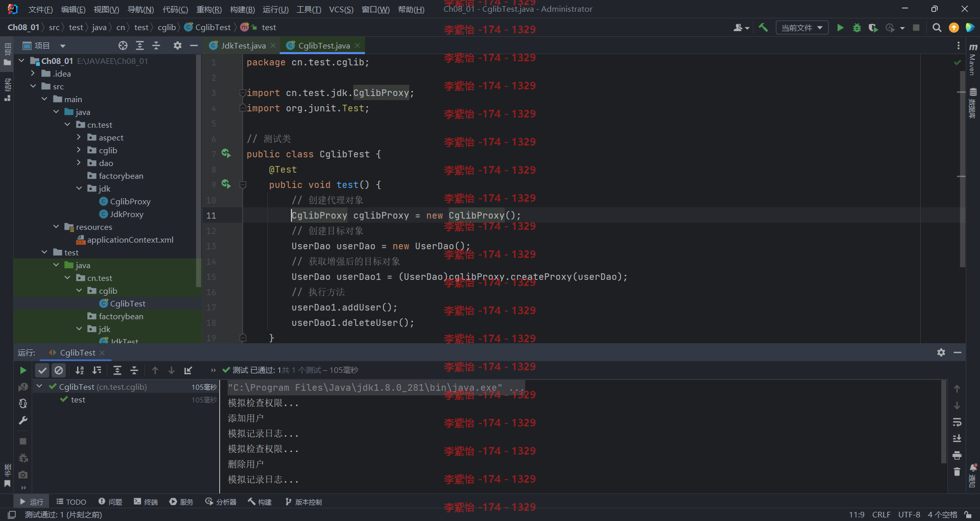
Task: Open run panel settings gear
Action: click(x=941, y=352)
